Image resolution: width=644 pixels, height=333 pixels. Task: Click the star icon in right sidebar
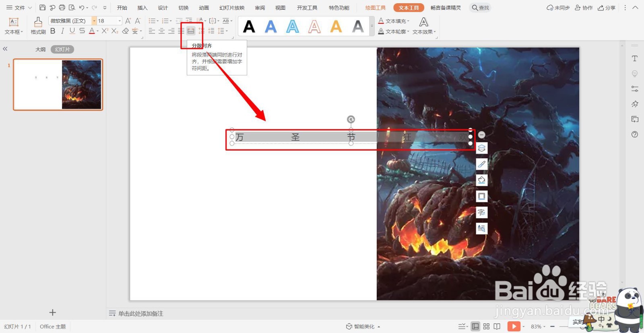[635, 104]
